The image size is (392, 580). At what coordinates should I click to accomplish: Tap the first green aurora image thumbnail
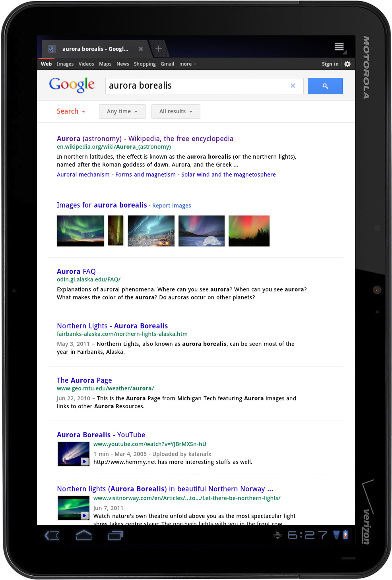(x=80, y=231)
